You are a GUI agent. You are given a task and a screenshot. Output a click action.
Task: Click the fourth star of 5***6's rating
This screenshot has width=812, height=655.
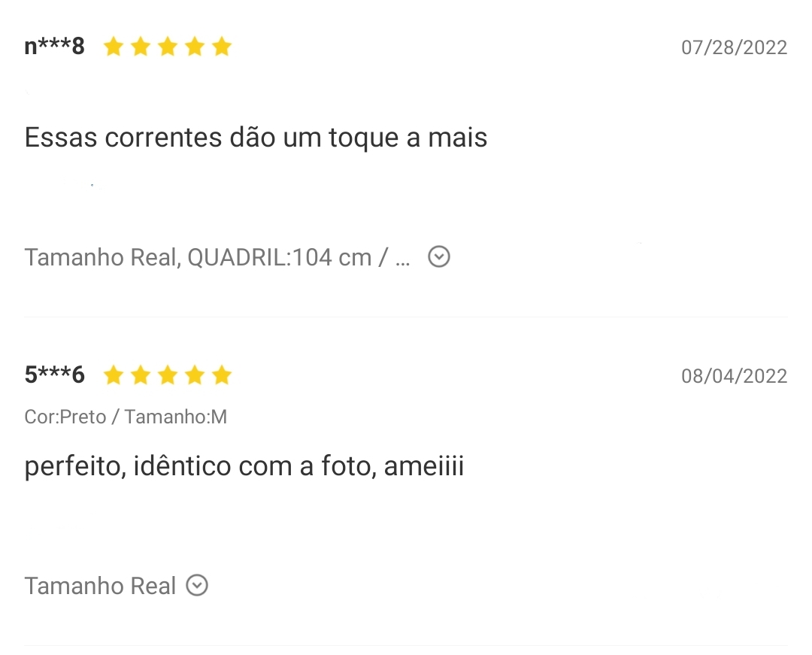[x=195, y=375]
